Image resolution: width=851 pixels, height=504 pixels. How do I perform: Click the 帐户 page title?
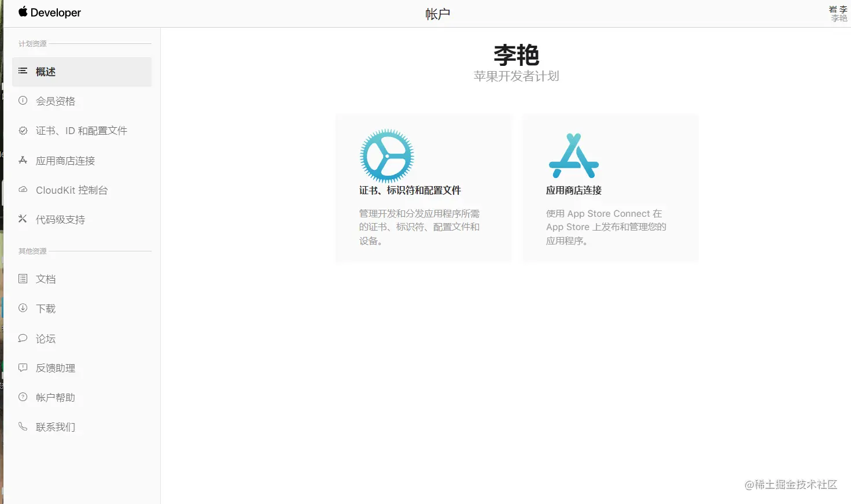click(x=437, y=13)
